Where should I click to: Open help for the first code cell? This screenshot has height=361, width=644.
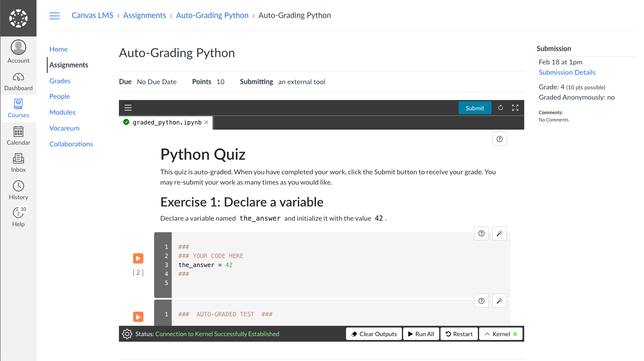tap(481, 234)
